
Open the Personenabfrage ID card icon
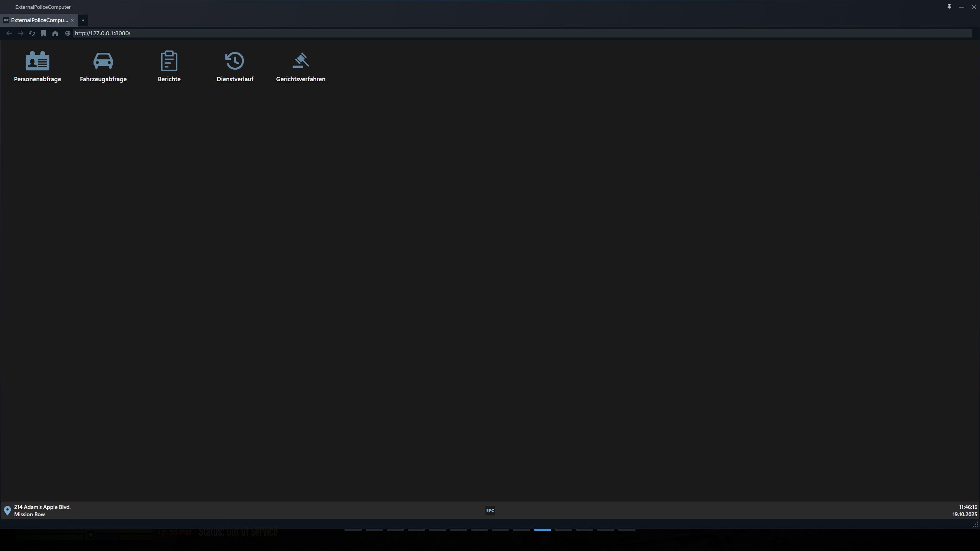point(37,61)
